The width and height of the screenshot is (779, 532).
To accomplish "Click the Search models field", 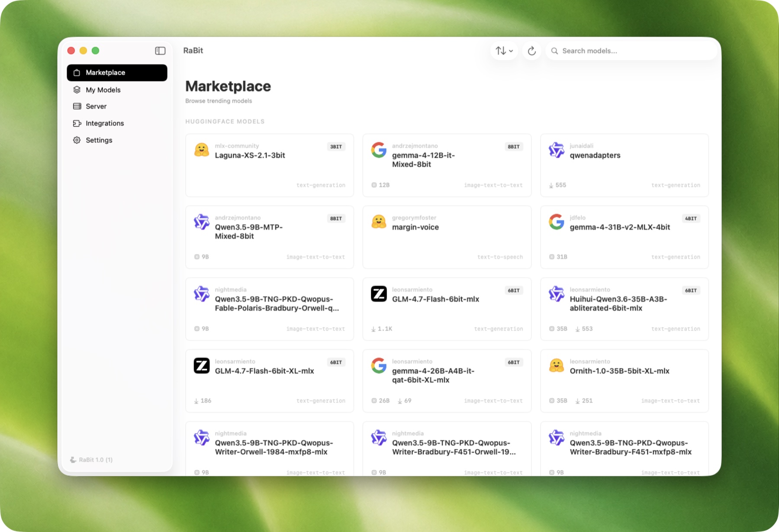I will [631, 51].
